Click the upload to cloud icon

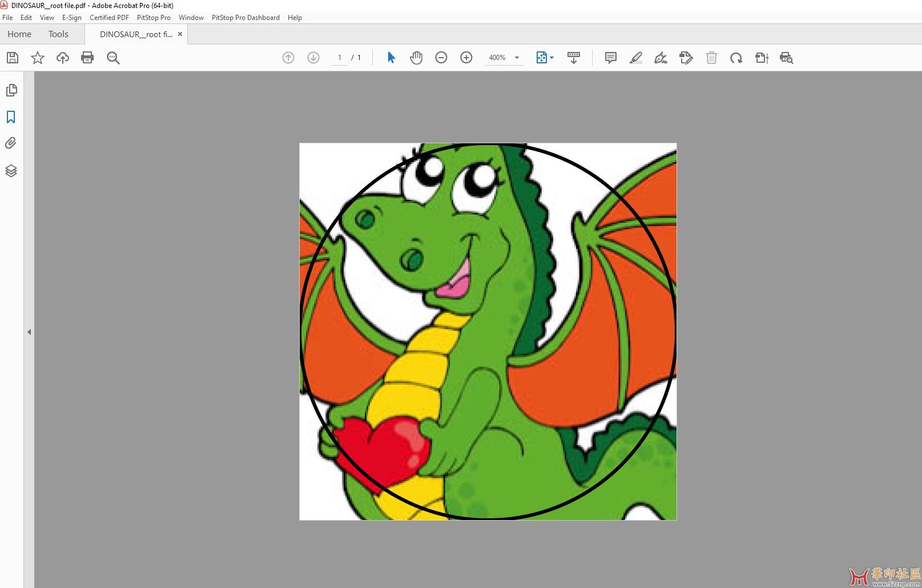(63, 58)
